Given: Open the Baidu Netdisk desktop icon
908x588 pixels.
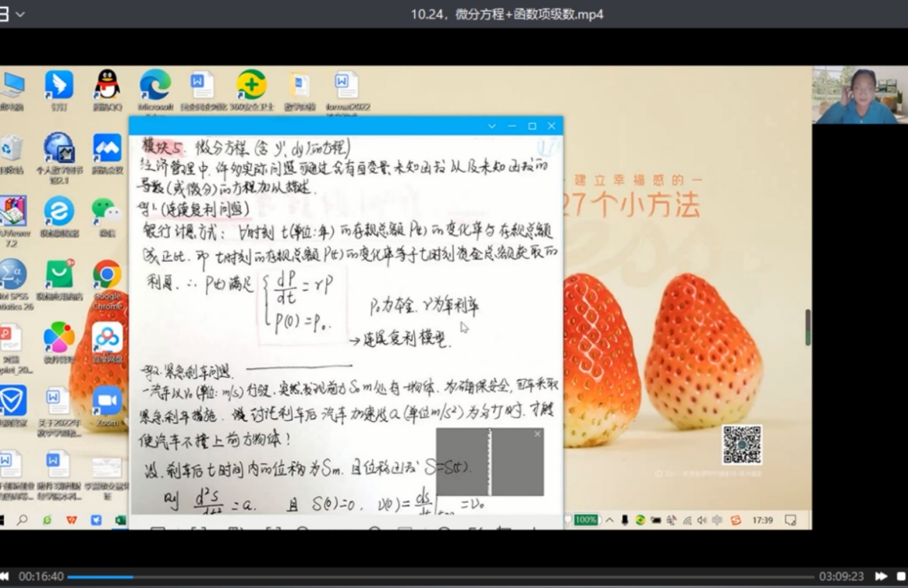Looking at the screenshot, I should [x=107, y=338].
